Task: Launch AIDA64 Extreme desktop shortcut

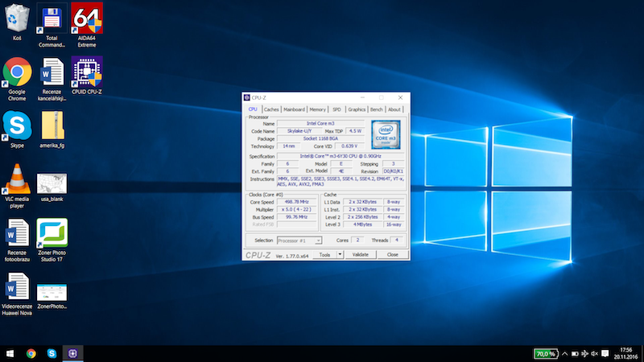Action: pyautogui.click(x=87, y=25)
